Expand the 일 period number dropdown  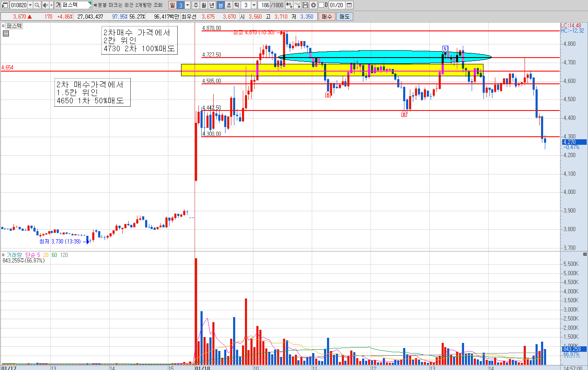pyautogui.click(x=188, y=5)
